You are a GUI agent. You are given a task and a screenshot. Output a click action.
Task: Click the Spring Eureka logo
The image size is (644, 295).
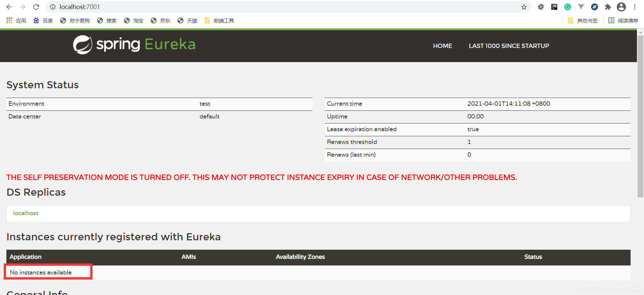coord(134,45)
